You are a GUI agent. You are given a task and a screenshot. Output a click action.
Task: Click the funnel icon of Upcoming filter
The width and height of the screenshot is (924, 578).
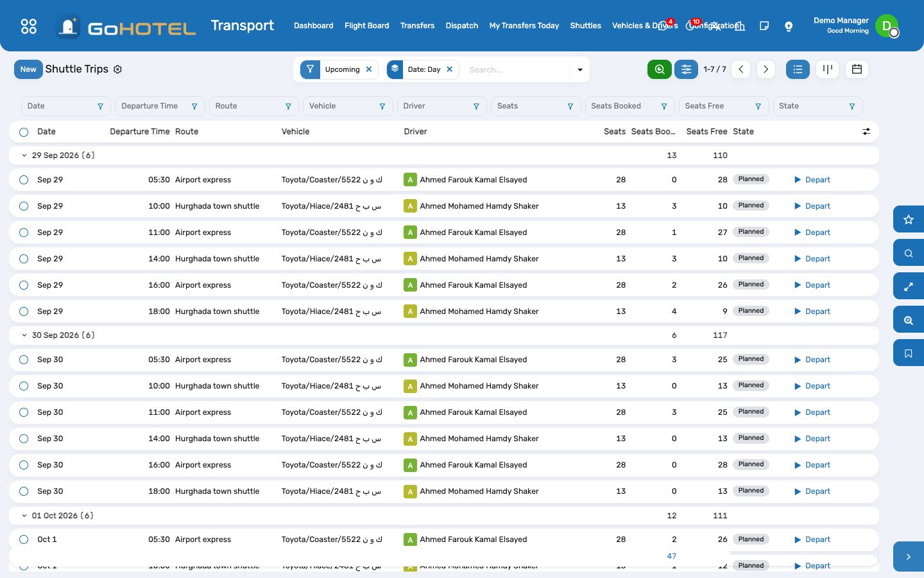(310, 69)
